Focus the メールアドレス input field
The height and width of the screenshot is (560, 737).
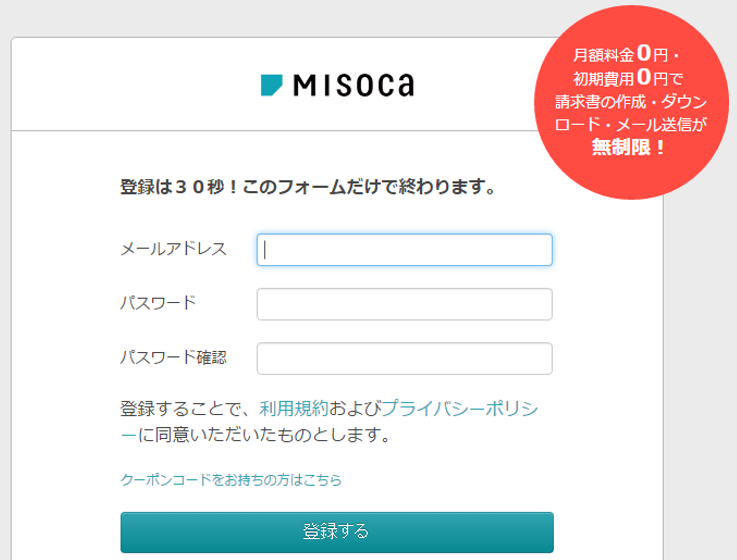click(x=404, y=250)
